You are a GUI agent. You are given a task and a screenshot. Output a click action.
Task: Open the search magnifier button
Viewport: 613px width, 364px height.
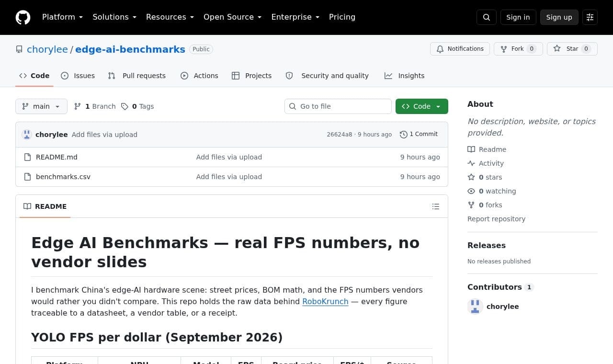(487, 17)
